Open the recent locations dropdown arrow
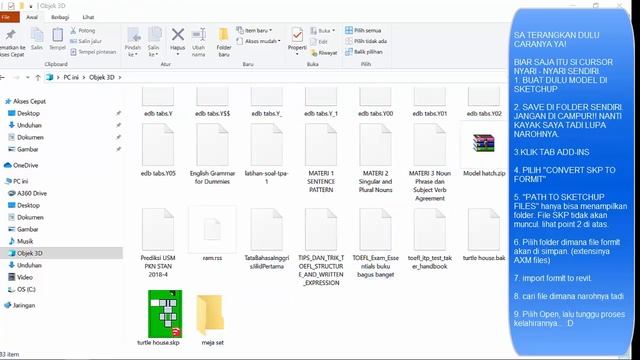The width and height of the screenshot is (640, 360). tap(27, 77)
